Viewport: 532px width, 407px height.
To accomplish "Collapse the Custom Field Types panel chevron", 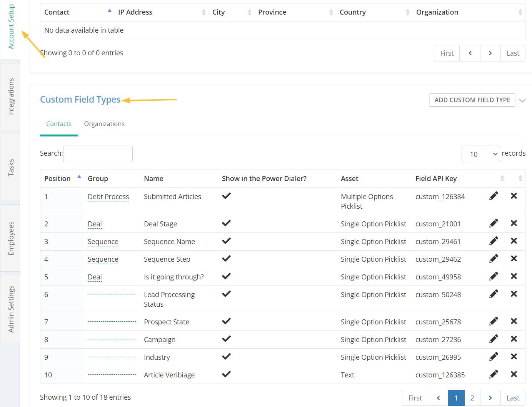I will [x=522, y=101].
